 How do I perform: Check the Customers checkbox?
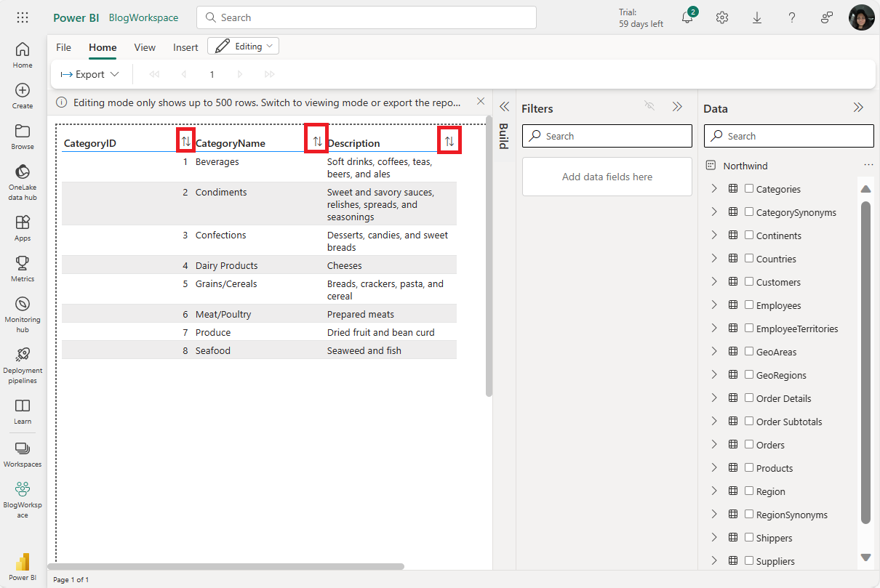click(749, 281)
